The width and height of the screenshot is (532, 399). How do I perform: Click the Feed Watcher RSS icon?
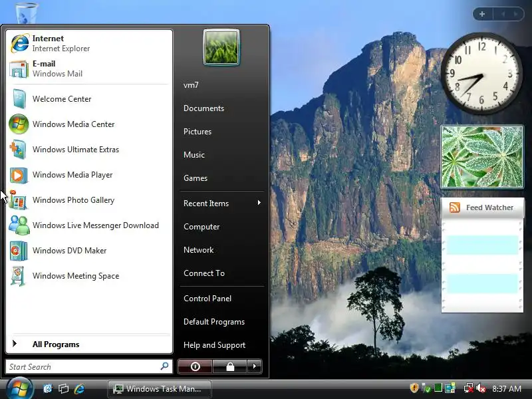pyautogui.click(x=455, y=207)
